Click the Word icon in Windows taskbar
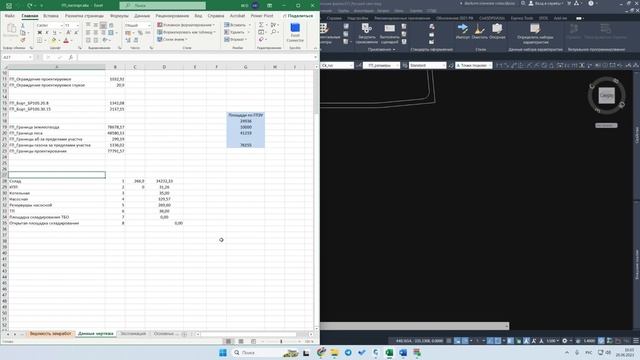 pos(403,353)
